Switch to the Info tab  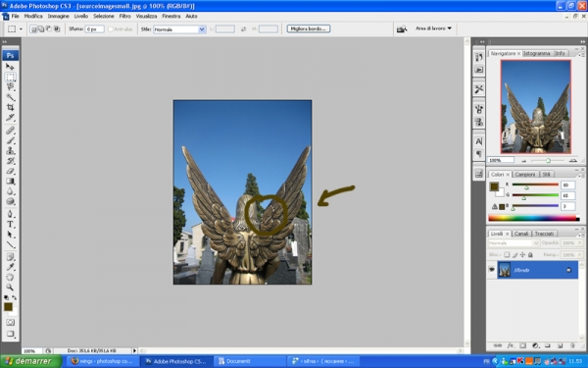point(560,53)
